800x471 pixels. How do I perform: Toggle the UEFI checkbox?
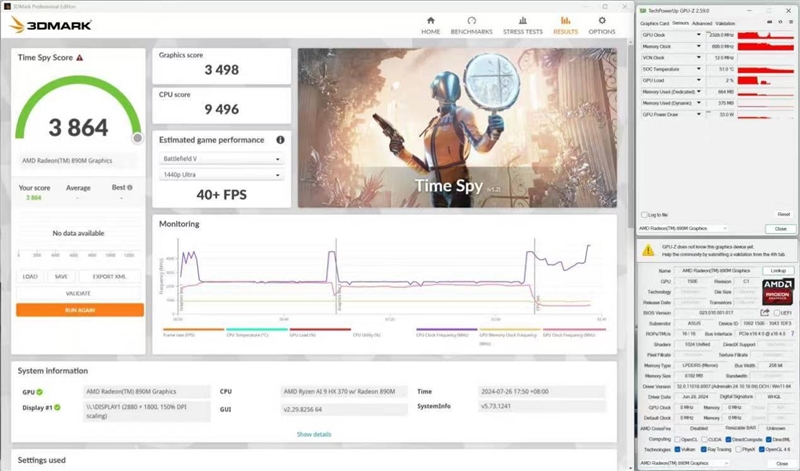[x=777, y=313]
